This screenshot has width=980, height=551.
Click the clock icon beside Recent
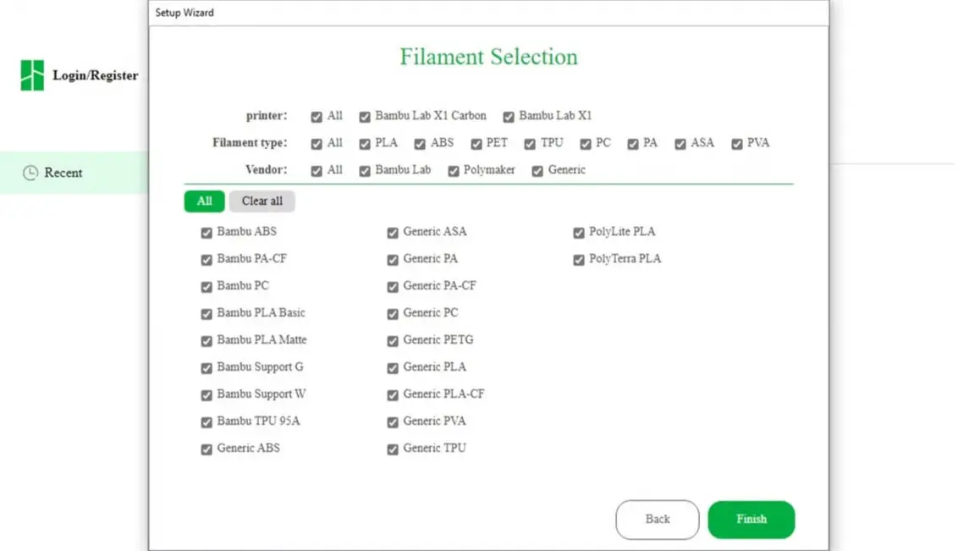[x=30, y=173]
